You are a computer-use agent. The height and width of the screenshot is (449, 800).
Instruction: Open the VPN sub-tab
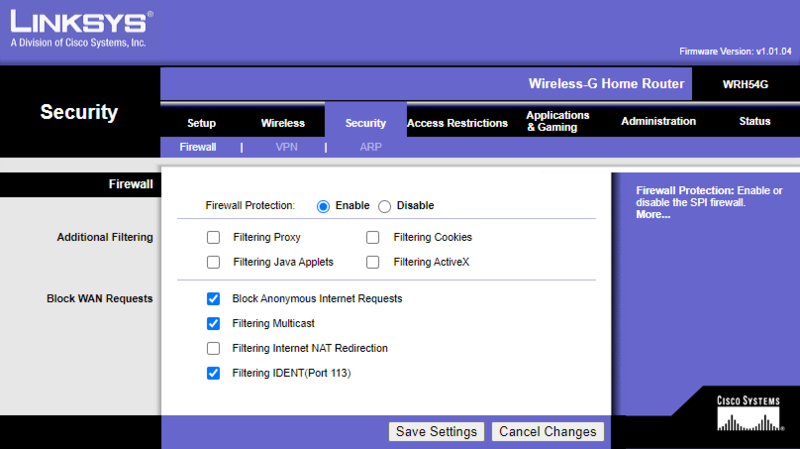(286, 147)
